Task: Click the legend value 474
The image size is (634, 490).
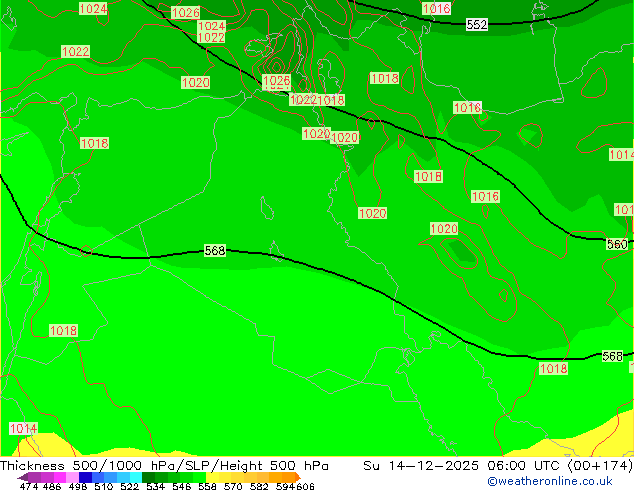Action: (29, 486)
